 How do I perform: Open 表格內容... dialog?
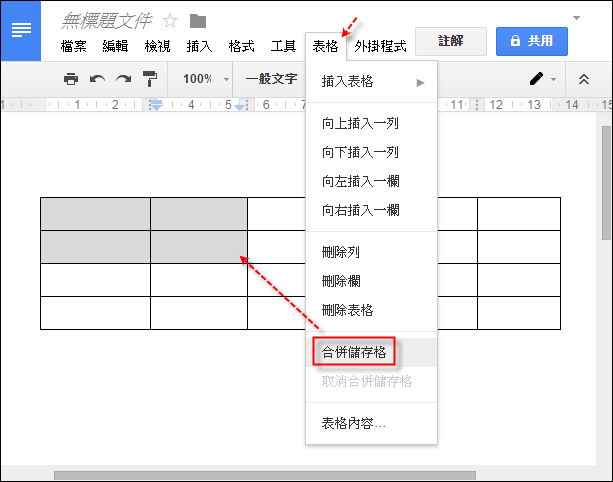coord(371,423)
